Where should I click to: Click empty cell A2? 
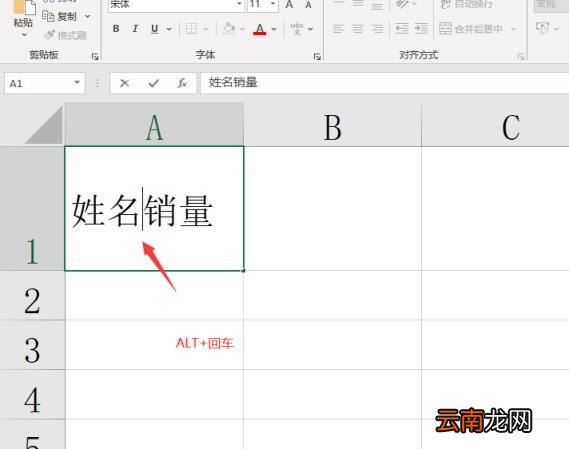tap(154, 295)
